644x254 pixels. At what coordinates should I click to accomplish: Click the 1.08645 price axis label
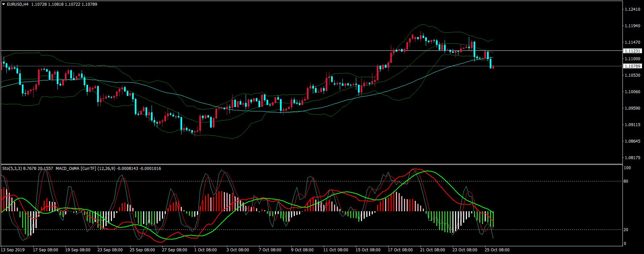(x=632, y=141)
